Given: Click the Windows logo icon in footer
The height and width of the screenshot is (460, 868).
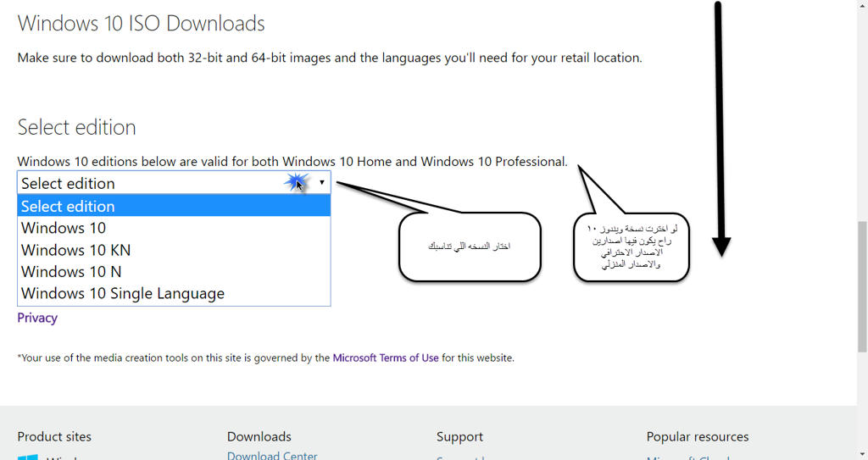Looking at the screenshot, I should [x=28, y=457].
